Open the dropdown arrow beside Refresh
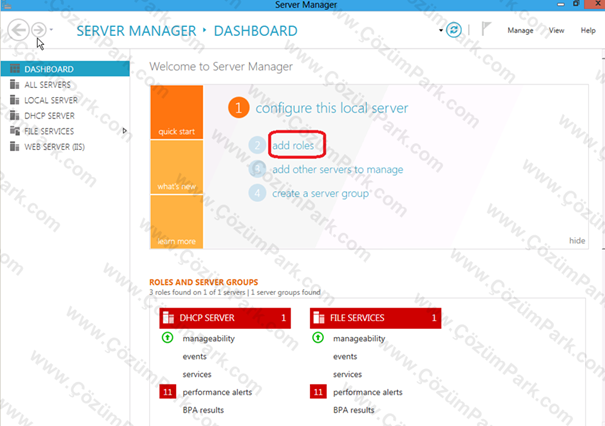Viewport: 605px width, 426px height. click(441, 30)
